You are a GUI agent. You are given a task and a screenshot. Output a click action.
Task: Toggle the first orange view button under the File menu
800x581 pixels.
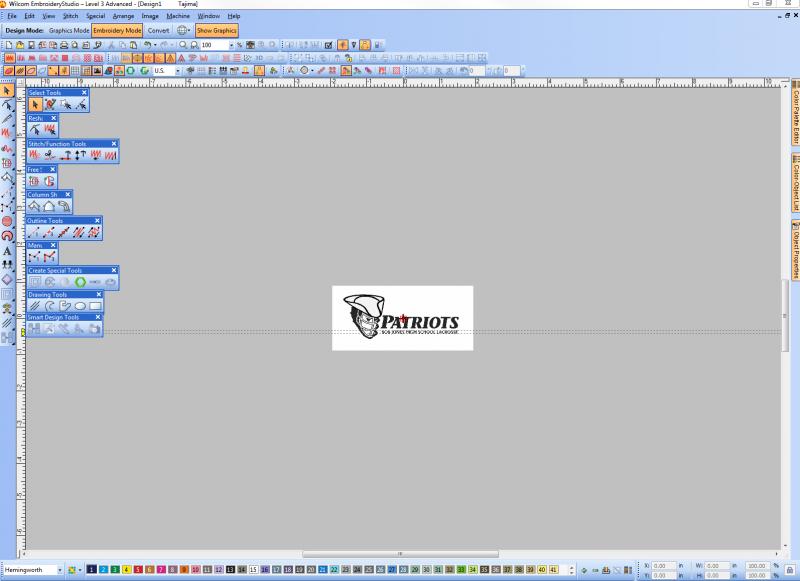(9, 70)
